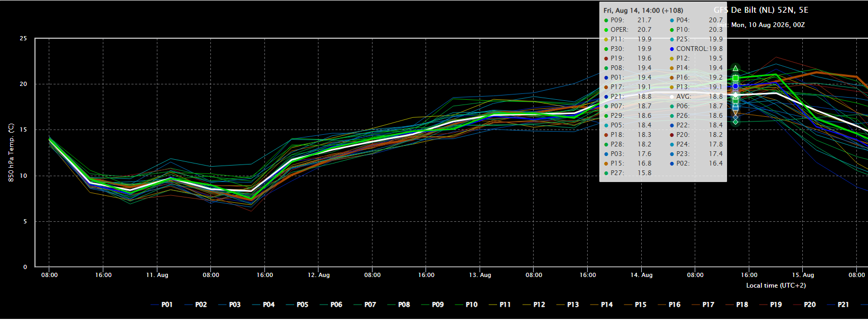Click tooltip row "P24: 17.8"
The width and height of the screenshot is (868, 320).
pos(696,144)
